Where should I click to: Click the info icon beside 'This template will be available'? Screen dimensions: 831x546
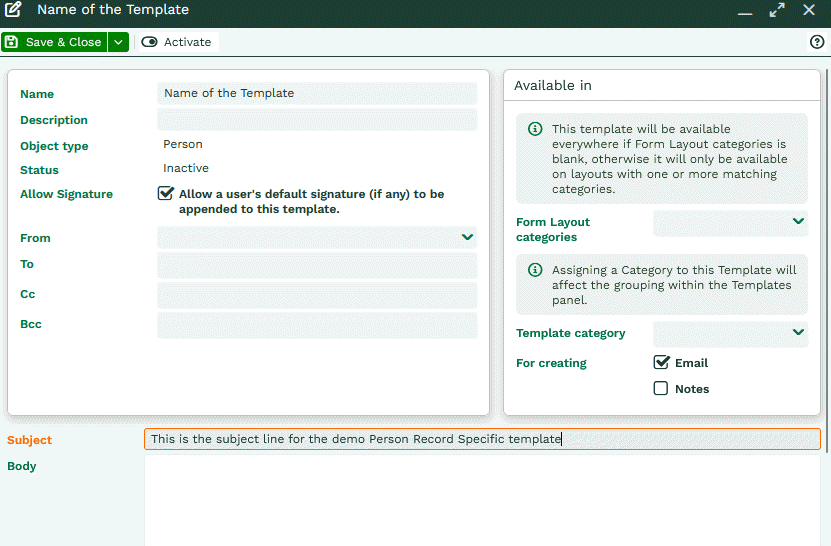click(x=535, y=129)
